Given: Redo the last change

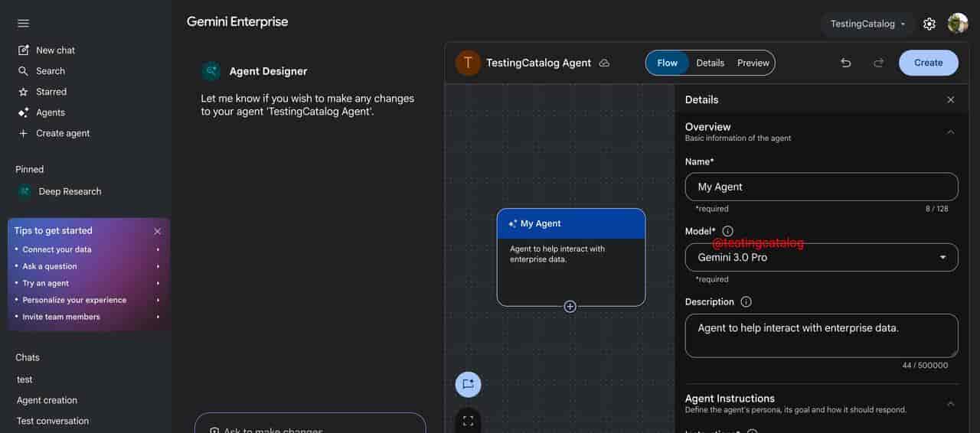Looking at the screenshot, I should coord(879,63).
